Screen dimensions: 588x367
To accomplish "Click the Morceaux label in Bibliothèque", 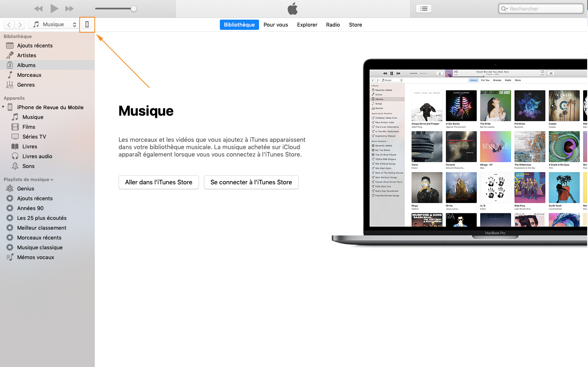I will pyautogui.click(x=29, y=75).
